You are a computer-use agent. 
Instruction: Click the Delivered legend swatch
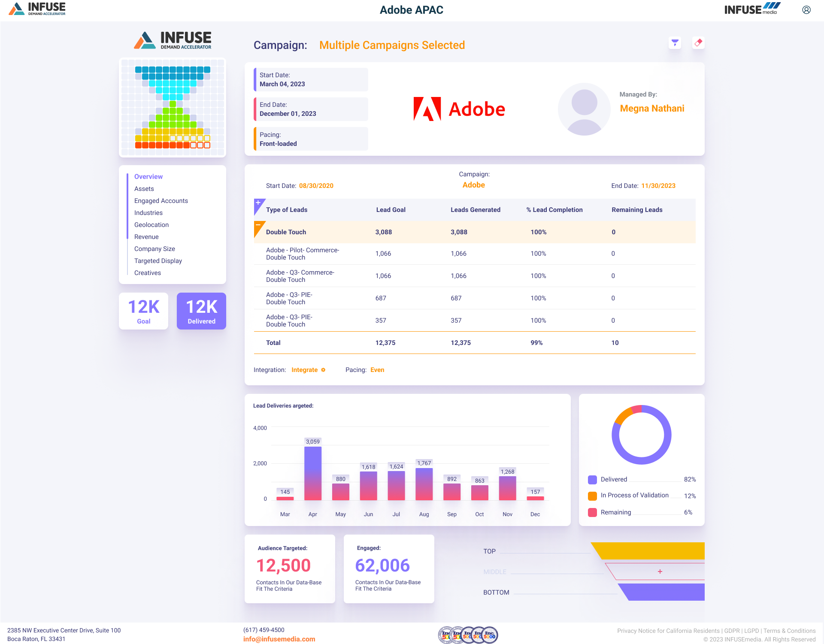point(592,480)
